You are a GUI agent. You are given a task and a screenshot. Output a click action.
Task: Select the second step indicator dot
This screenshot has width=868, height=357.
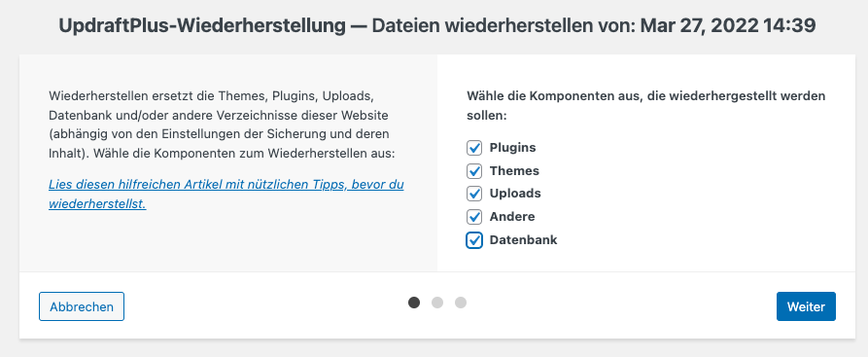[x=437, y=303]
